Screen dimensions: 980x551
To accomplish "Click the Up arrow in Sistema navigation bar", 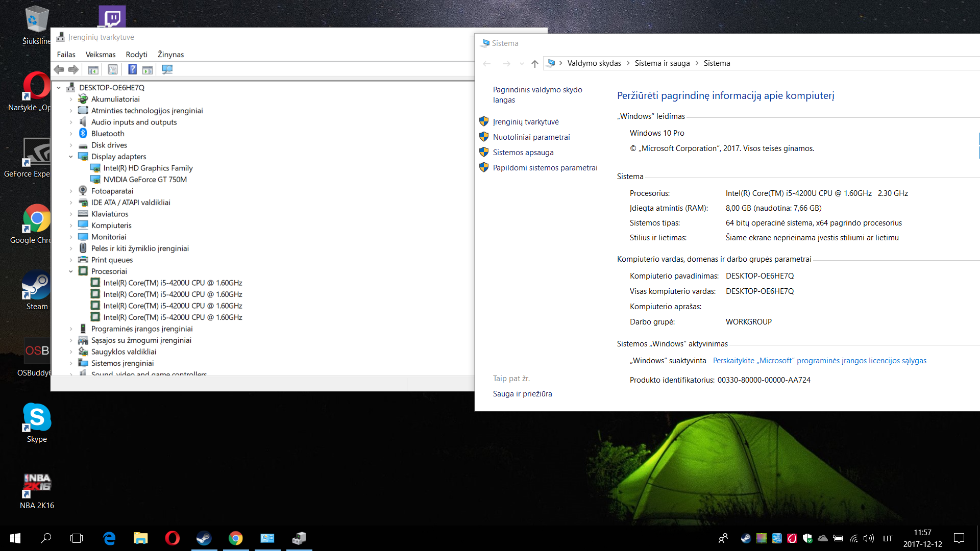I will [x=534, y=64].
